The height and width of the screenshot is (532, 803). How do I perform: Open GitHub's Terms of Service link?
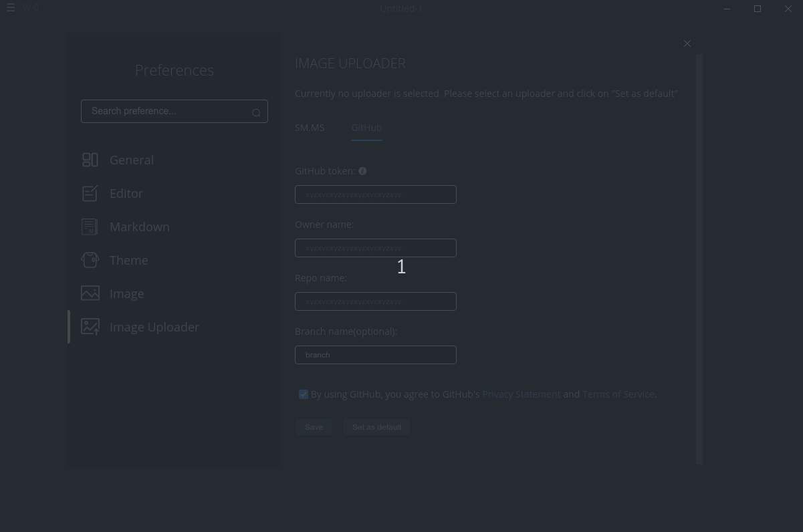pos(618,394)
